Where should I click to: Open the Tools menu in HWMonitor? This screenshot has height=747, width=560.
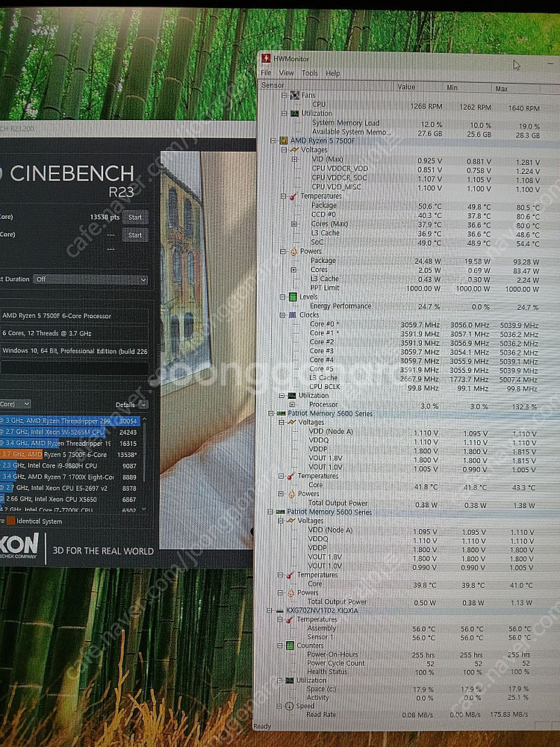click(310, 73)
